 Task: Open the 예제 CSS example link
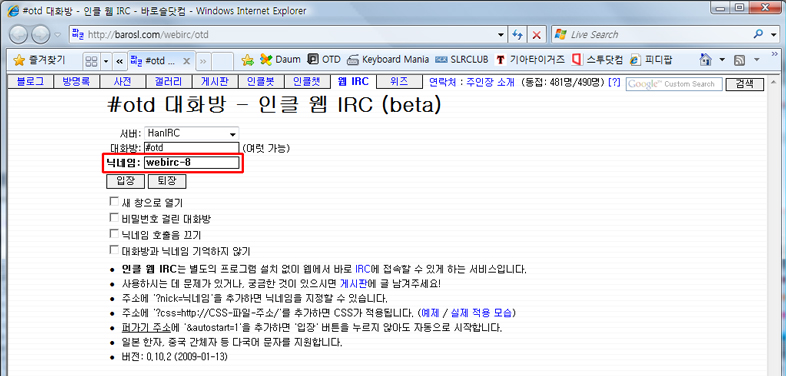coord(430,313)
